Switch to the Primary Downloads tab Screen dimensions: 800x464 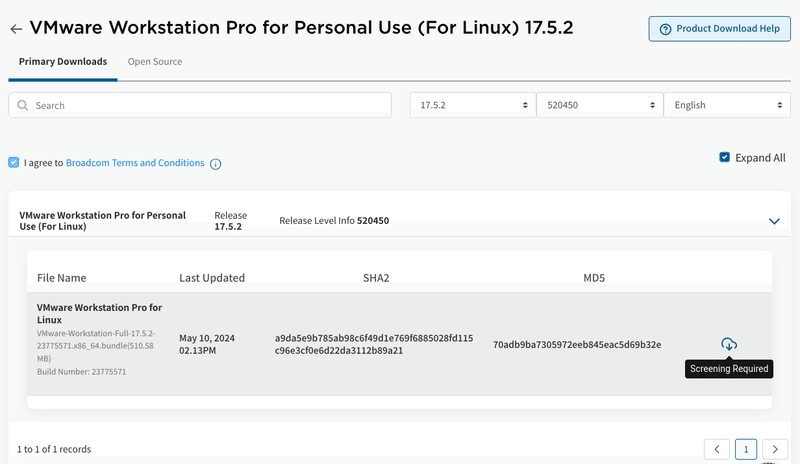pos(63,62)
